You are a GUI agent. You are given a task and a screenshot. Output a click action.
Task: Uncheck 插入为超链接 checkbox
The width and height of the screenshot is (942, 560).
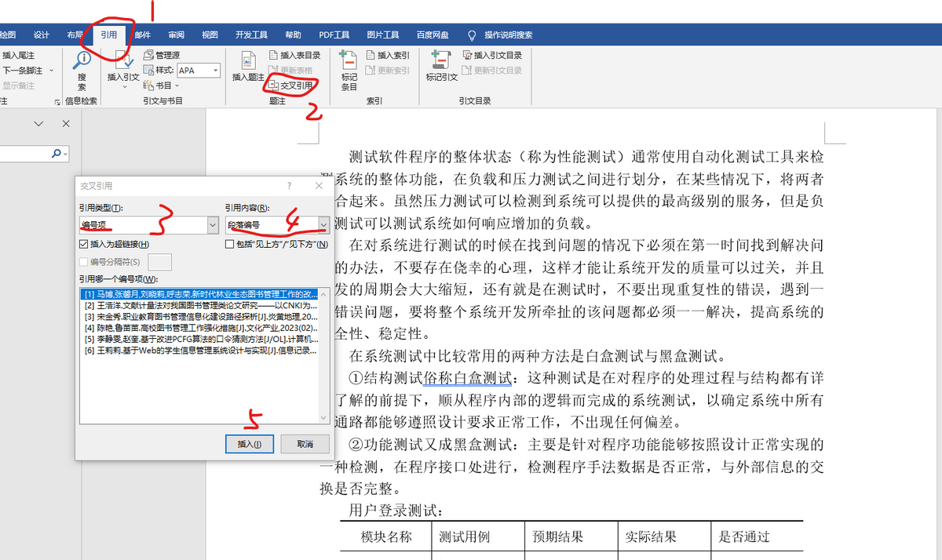click(x=84, y=245)
